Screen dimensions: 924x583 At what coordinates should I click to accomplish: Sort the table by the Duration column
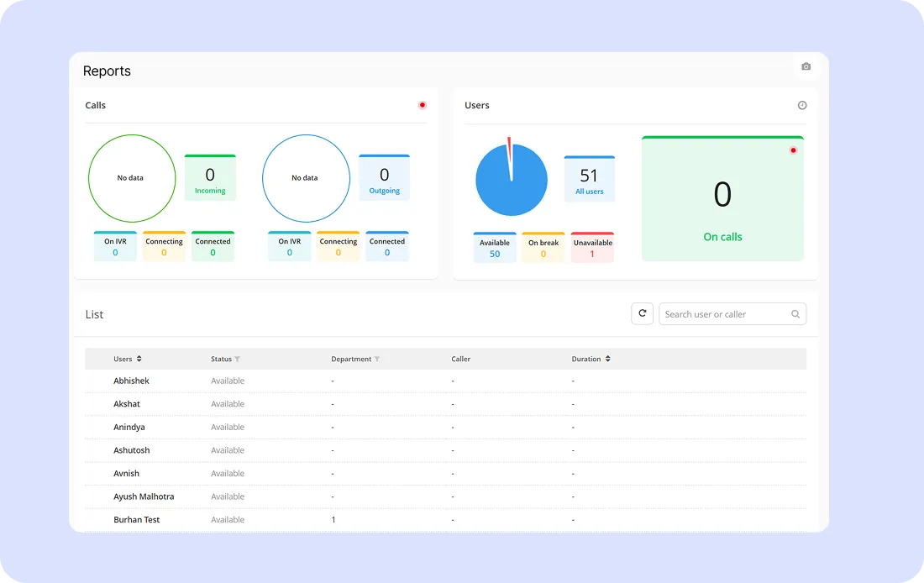coord(608,359)
